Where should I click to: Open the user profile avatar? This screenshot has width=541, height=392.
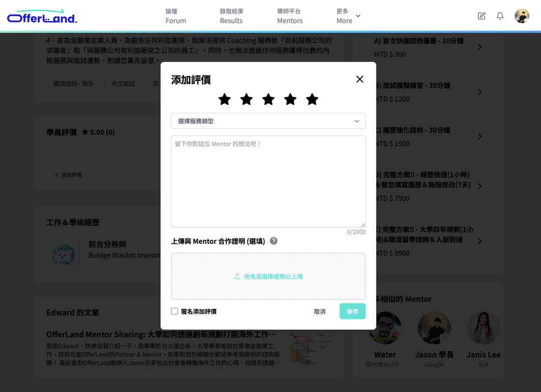(x=522, y=16)
